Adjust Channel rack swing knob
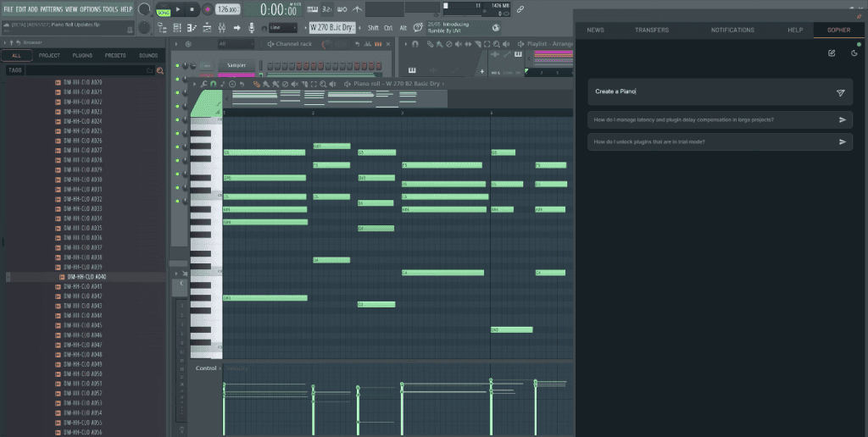The height and width of the screenshot is (437, 868). [326, 44]
